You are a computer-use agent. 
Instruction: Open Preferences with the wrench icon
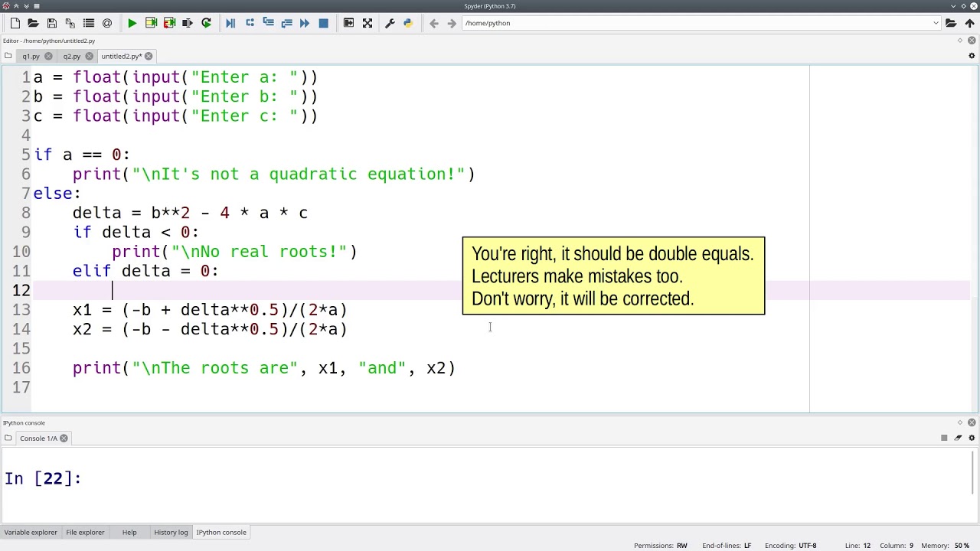[390, 23]
